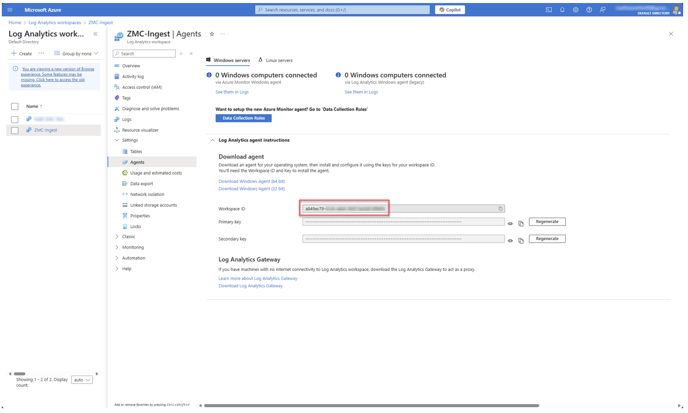Click the old experience info link

(57, 77)
